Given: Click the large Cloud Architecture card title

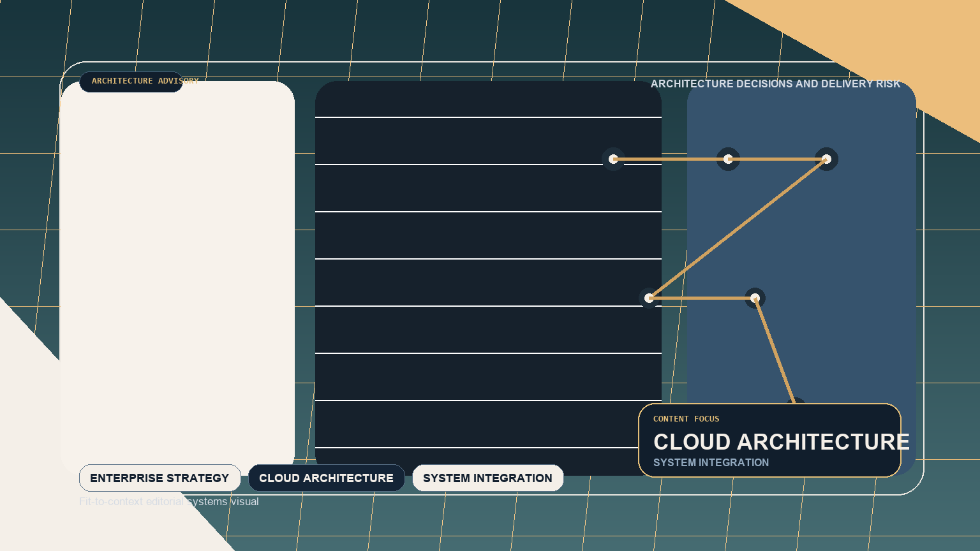Looking at the screenshot, I should pos(781,442).
